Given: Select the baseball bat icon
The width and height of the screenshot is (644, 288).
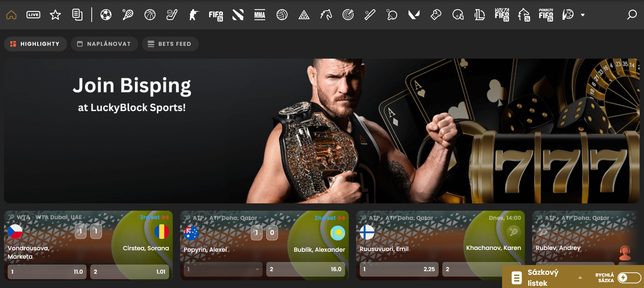Looking at the screenshot, I should (x=370, y=15).
